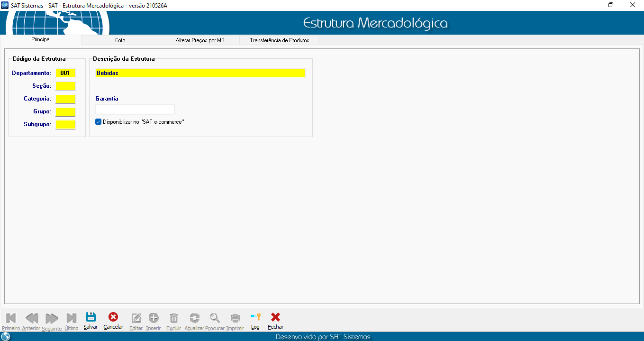The height and width of the screenshot is (341, 644).
Task: Switch to the Foto tab
Action: tap(120, 40)
